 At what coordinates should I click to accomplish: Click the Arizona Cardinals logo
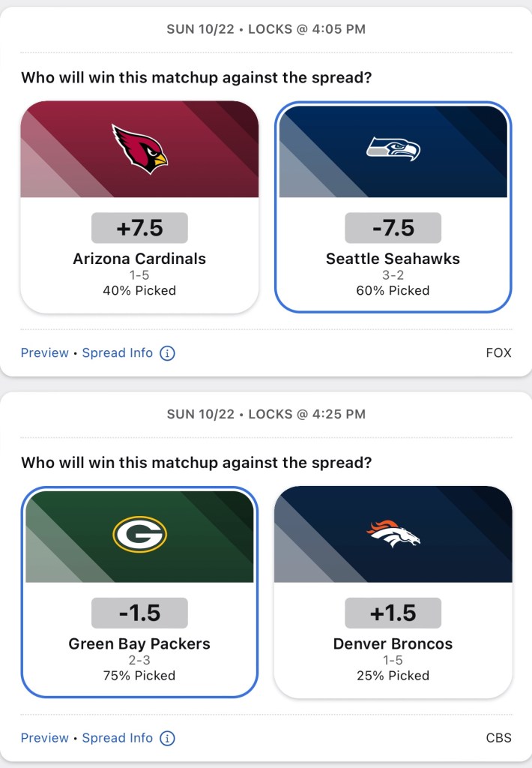[139, 148]
